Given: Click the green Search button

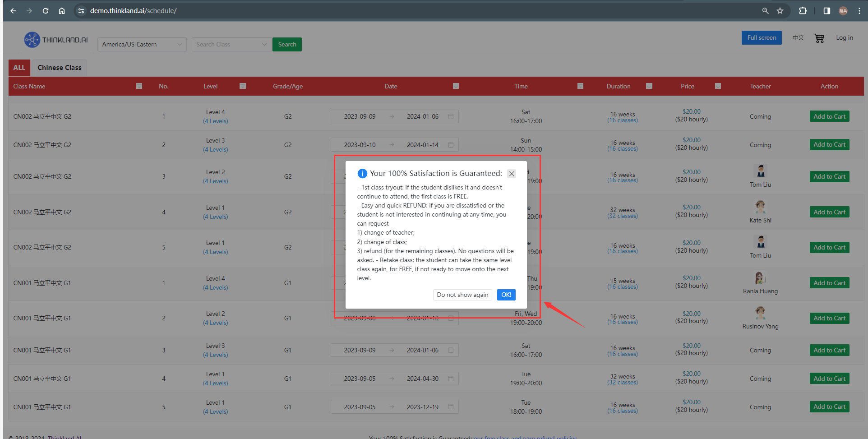Looking at the screenshot, I should click(x=287, y=44).
